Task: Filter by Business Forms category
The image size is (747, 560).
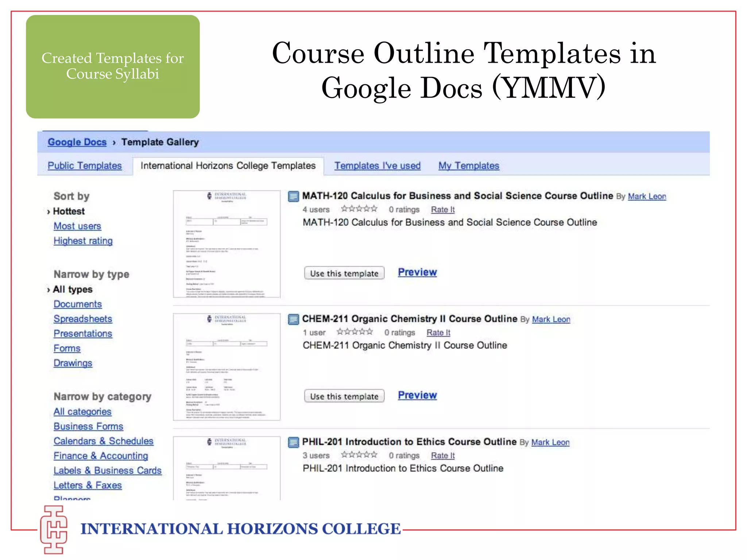Action: (88, 427)
